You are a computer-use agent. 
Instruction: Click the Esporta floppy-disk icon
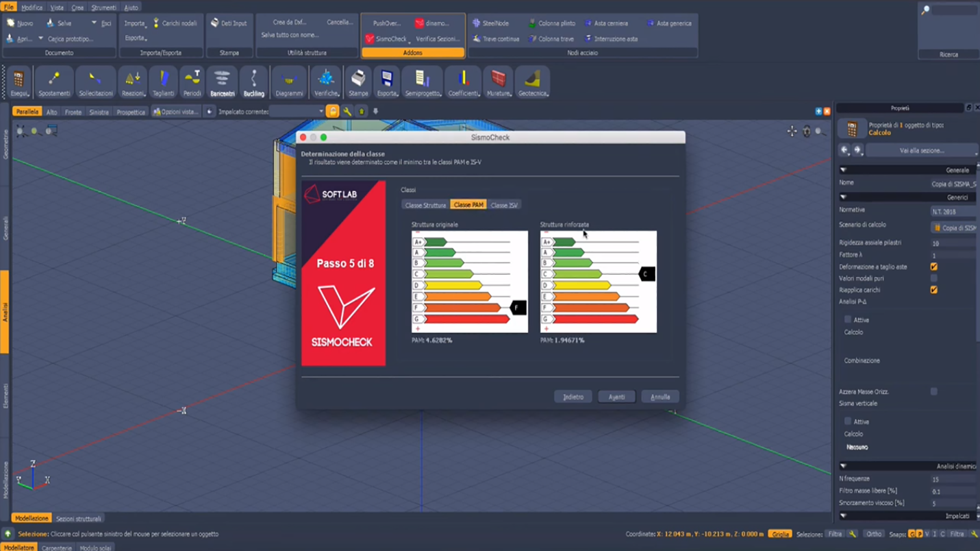click(387, 83)
